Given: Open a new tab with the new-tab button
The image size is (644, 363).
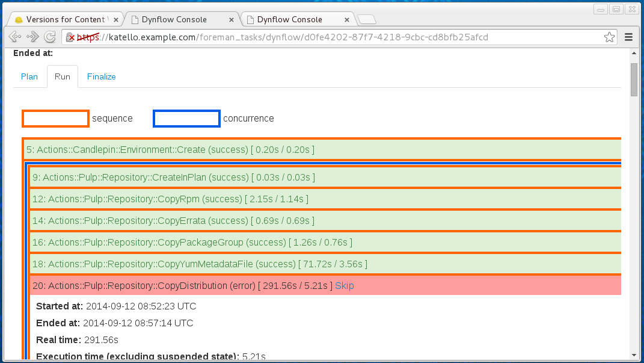Looking at the screenshot, I should point(366,20).
